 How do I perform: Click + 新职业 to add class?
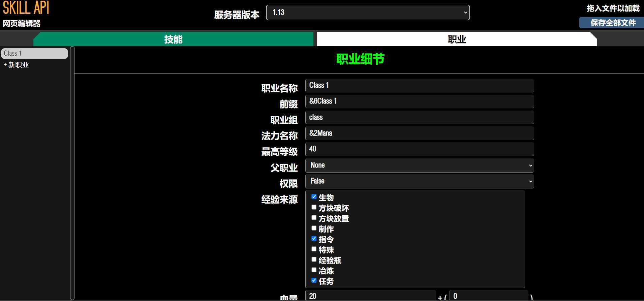[17, 65]
